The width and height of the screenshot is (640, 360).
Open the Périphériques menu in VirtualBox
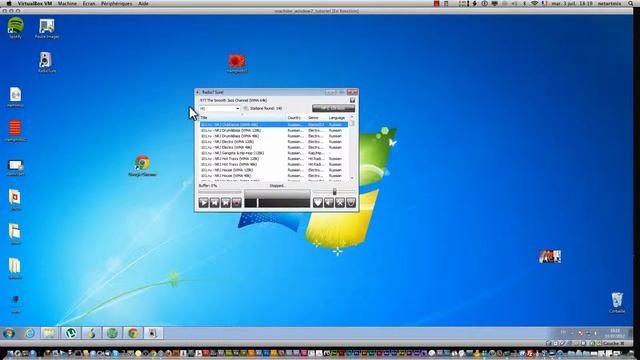tap(117, 3)
